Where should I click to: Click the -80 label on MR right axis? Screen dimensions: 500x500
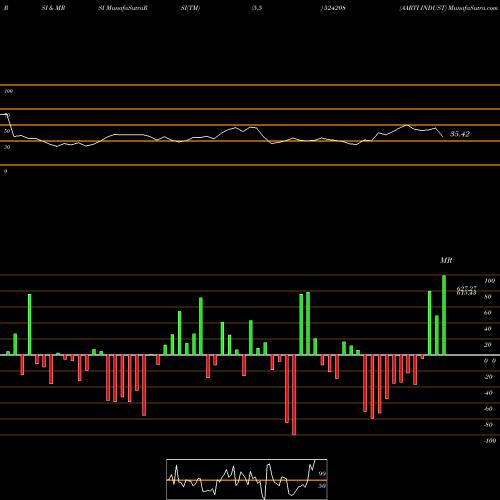coord(488,425)
